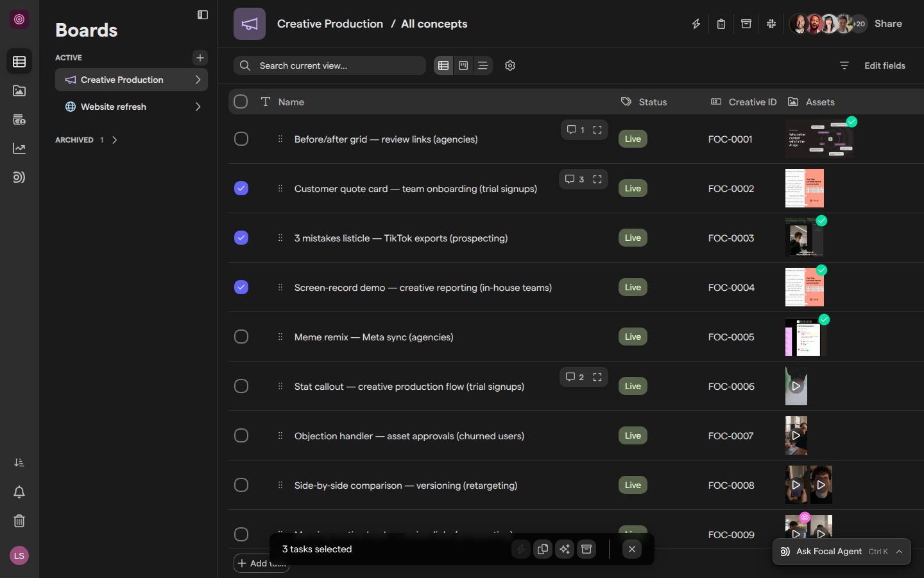Click the sort list icon in the left rail
This screenshot has height=578, width=924.
pyautogui.click(x=19, y=462)
